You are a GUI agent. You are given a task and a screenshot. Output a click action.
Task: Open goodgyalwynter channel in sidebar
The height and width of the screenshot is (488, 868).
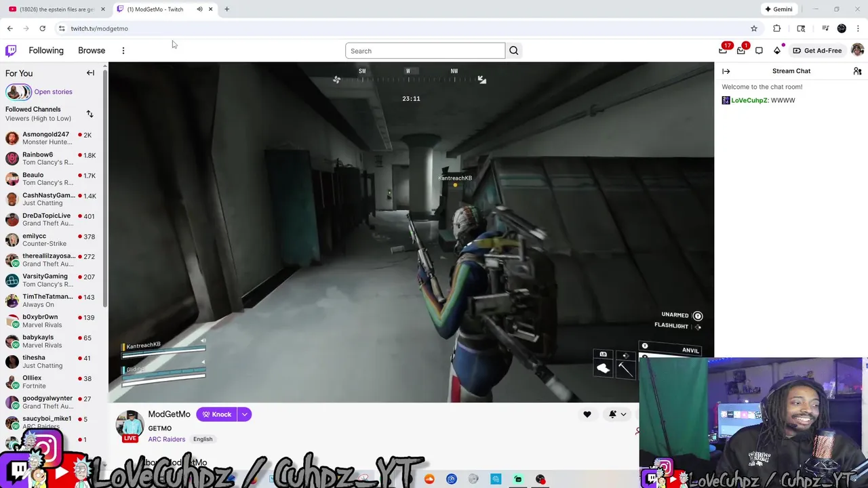click(x=54, y=403)
